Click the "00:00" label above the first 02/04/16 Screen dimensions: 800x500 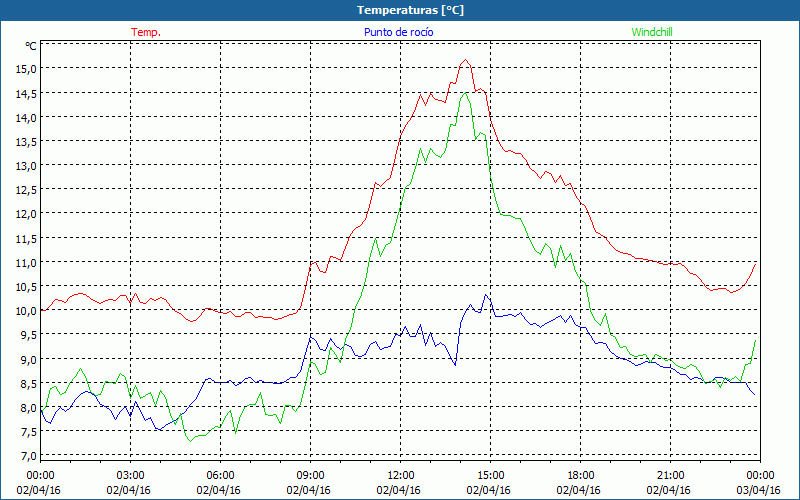(x=40, y=476)
